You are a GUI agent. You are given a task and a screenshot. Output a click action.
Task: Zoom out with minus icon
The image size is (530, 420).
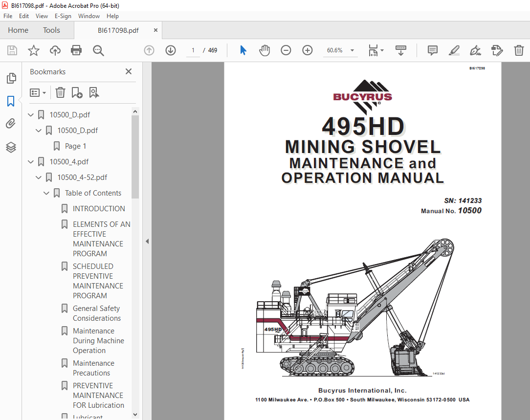coord(286,50)
